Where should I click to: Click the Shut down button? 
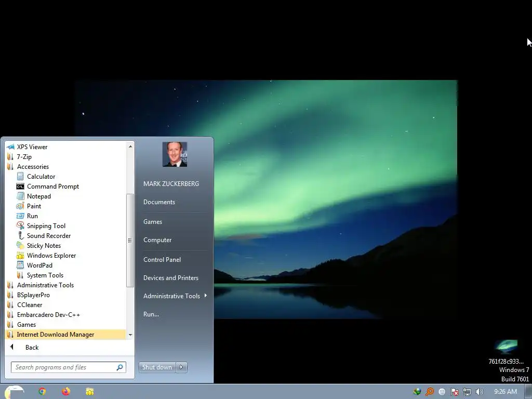(x=157, y=367)
